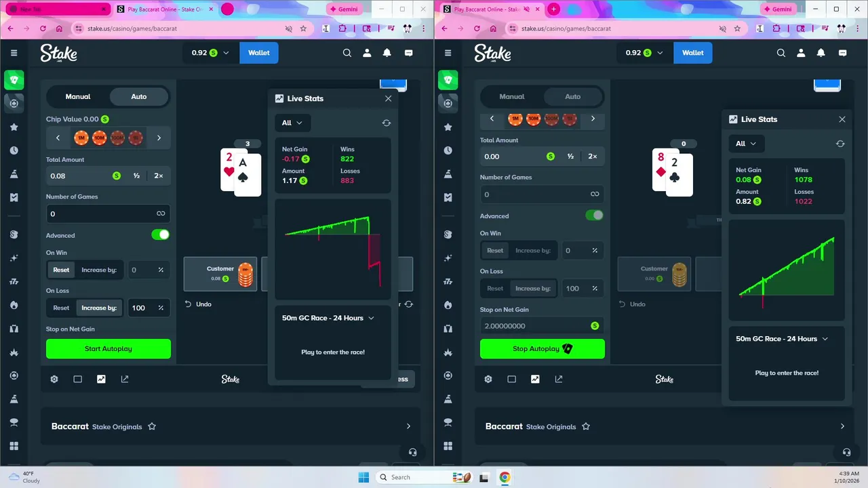The width and height of the screenshot is (868, 488).
Task: Expand 50m GC Race dropdown in left window
Action: pyautogui.click(x=328, y=318)
